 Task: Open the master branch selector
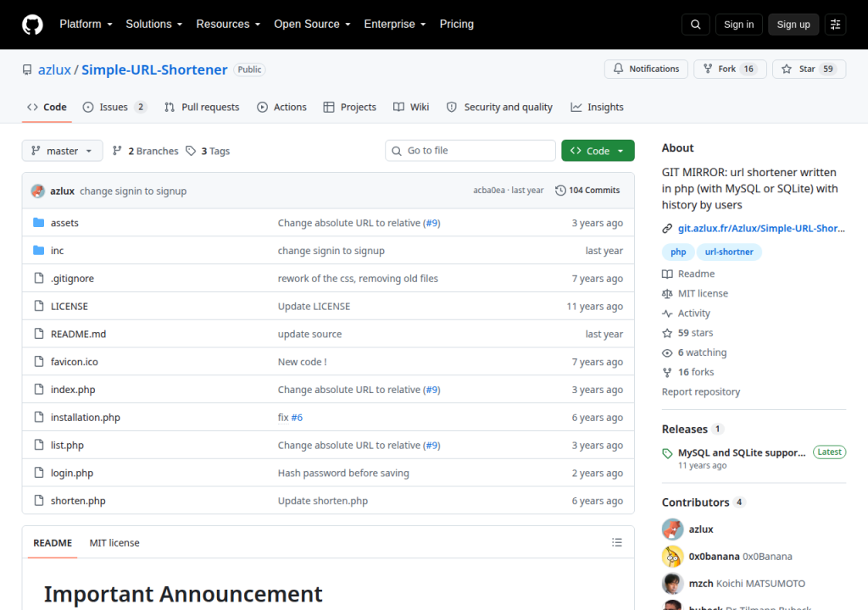[62, 151]
